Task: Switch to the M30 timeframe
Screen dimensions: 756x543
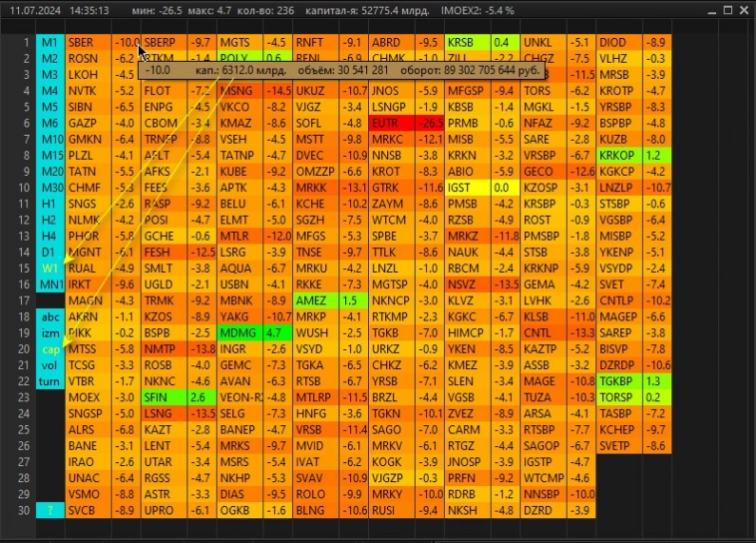Action: pyautogui.click(x=50, y=188)
